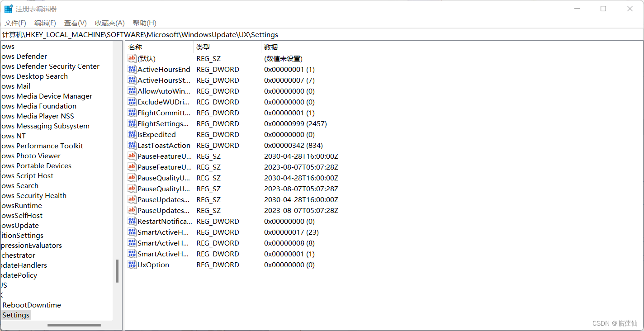
Task: Click icon of PauseQualityU... row dated 2023-08-07
Action: click(x=132, y=189)
